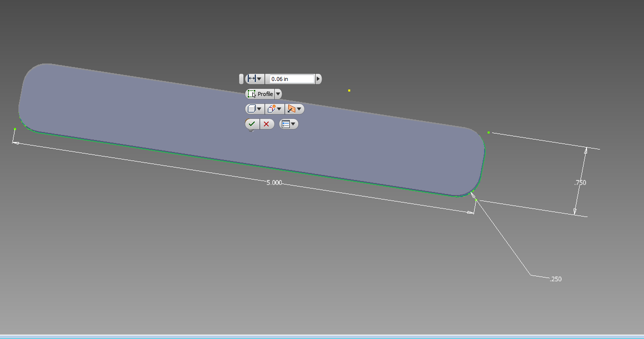Click the Distance extents icon
This screenshot has width=644, height=339.
[252, 79]
